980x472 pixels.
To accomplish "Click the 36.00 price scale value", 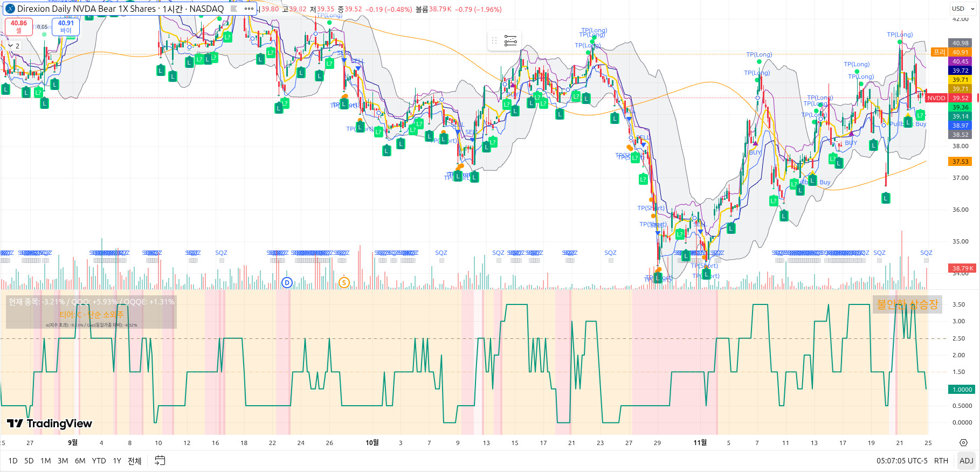I will point(960,210).
